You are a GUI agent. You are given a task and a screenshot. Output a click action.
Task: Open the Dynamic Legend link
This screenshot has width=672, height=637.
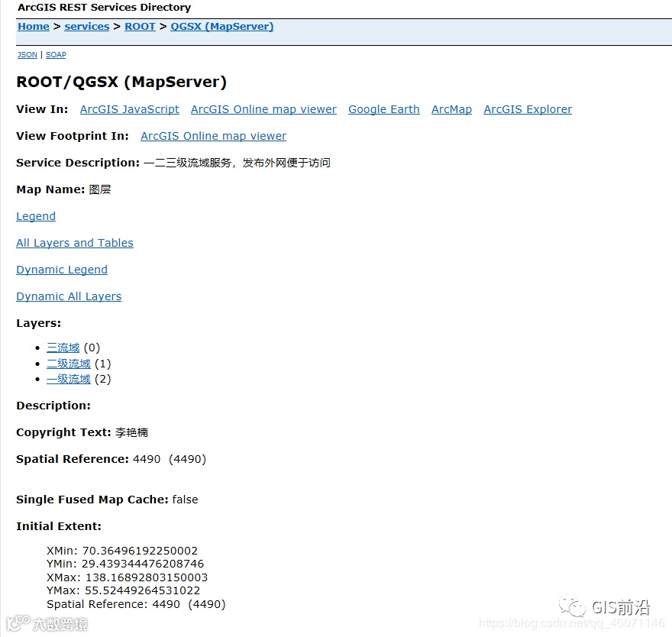point(62,270)
